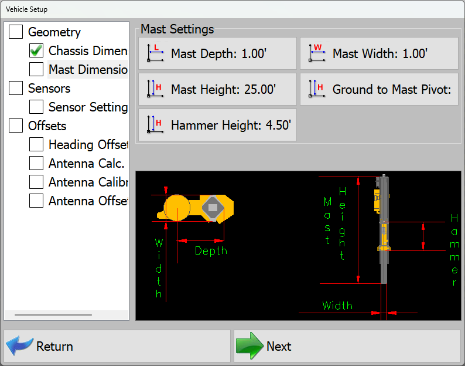Click the Return button label

pos(55,346)
